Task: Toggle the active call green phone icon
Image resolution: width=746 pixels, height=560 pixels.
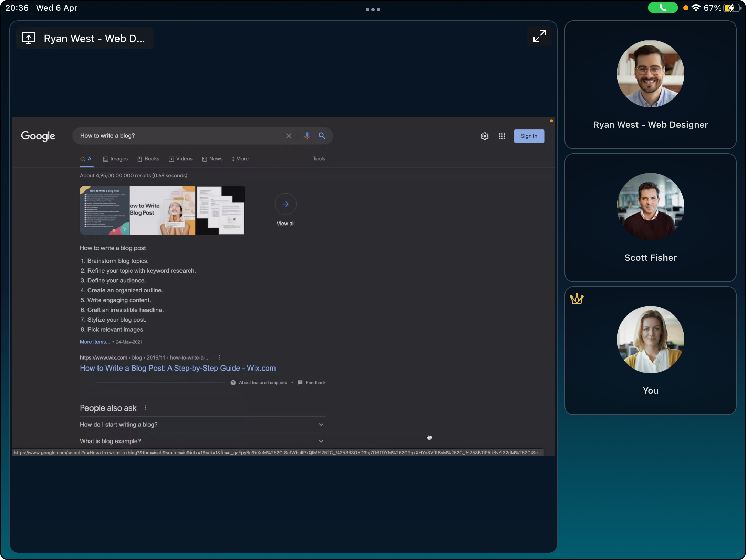Action: coord(661,8)
